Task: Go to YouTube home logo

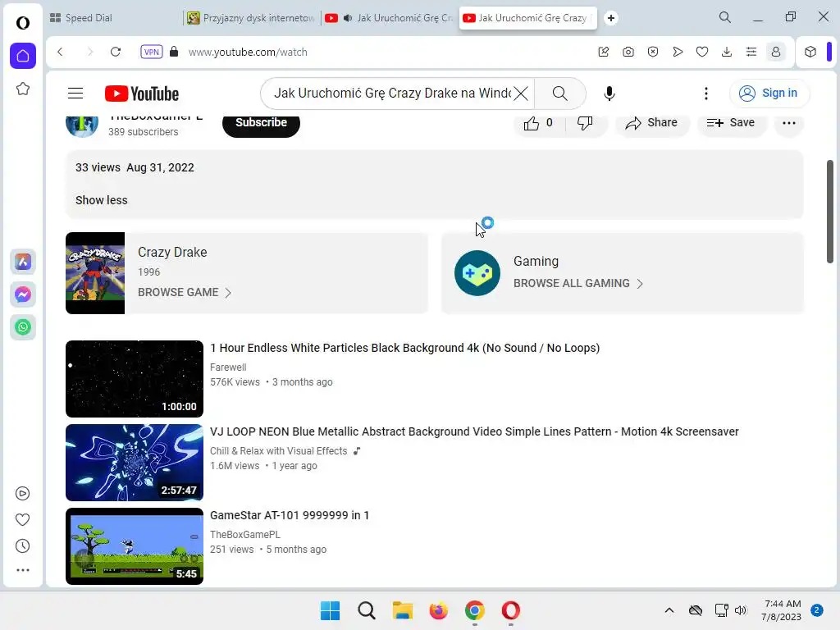Action: point(142,94)
